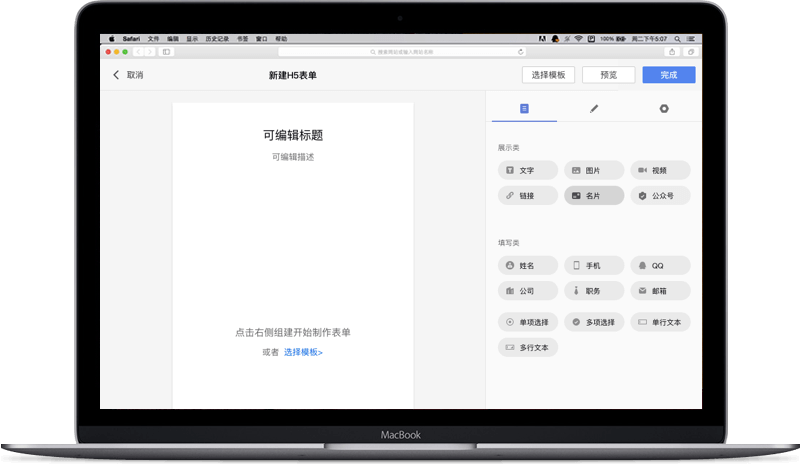
Task: Add the 手机 field
Action: click(594, 265)
